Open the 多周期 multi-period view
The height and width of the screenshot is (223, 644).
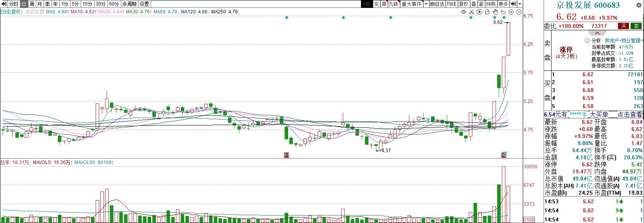130,4
